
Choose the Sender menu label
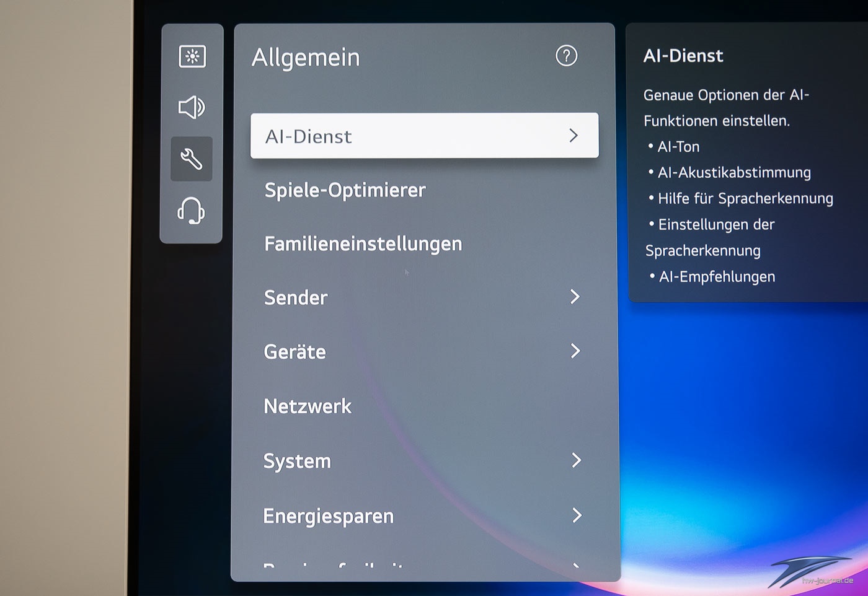pyautogui.click(x=296, y=297)
